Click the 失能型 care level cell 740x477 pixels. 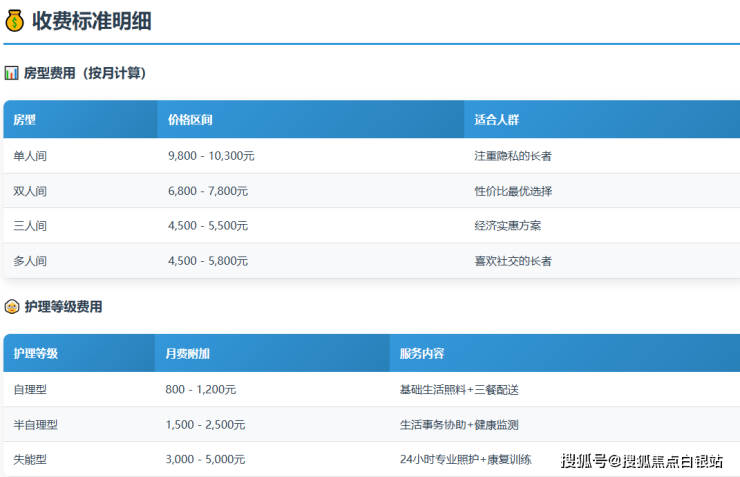(x=30, y=460)
